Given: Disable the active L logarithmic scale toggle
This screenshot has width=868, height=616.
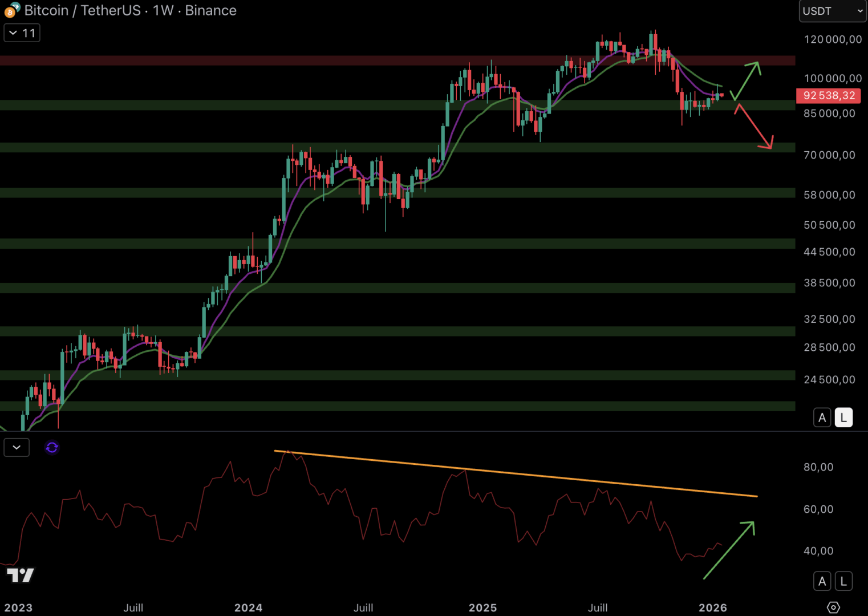Looking at the screenshot, I should [843, 417].
